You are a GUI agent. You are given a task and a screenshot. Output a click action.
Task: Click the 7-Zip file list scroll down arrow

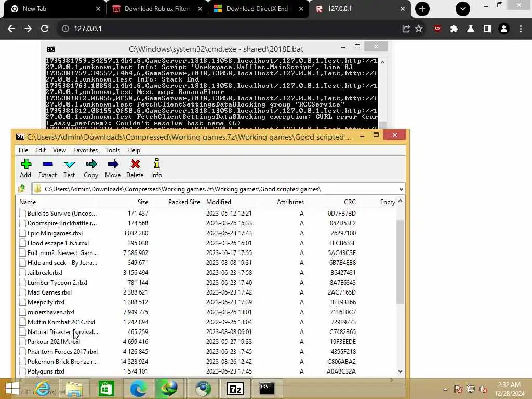401,371
